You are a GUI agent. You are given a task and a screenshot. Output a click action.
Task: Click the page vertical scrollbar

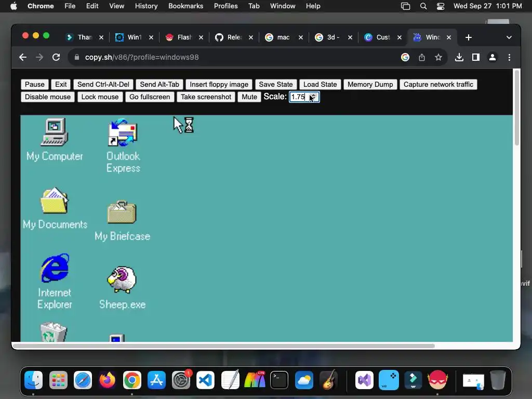[x=517, y=108]
